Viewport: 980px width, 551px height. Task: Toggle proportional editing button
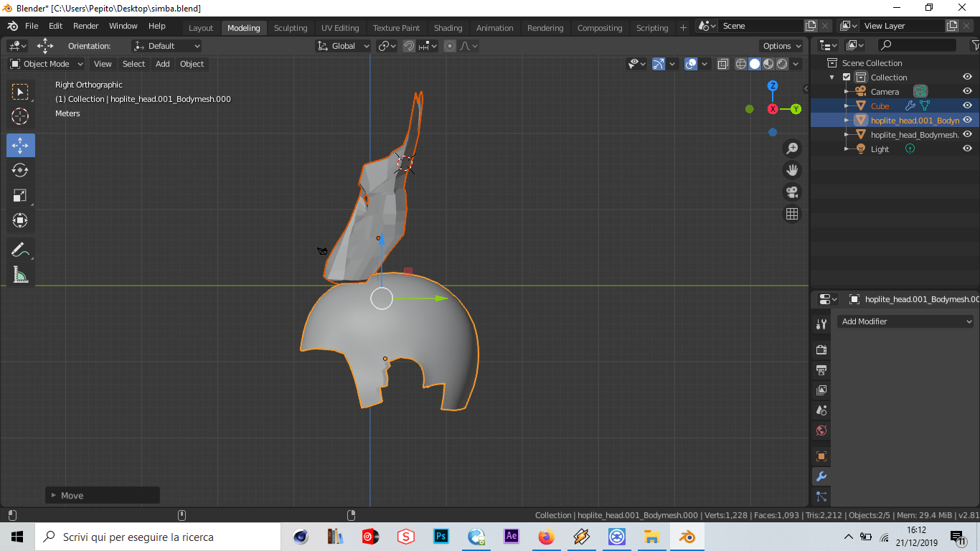pyautogui.click(x=450, y=46)
